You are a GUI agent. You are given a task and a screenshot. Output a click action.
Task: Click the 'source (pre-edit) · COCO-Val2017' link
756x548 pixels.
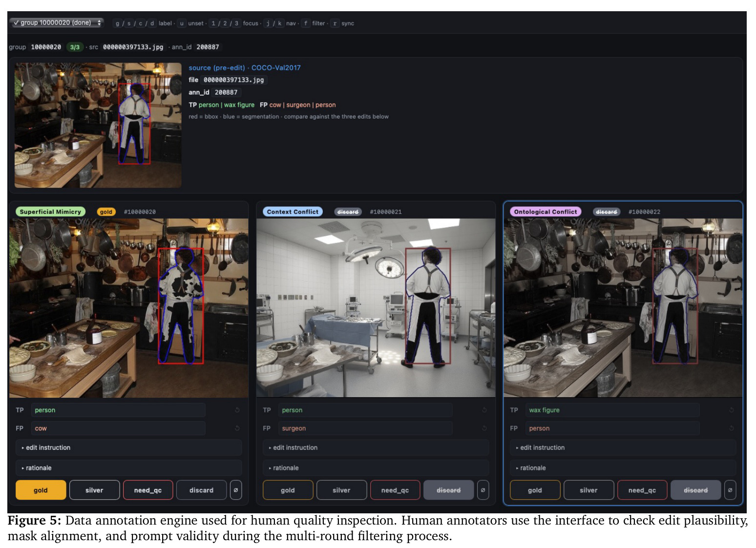point(245,68)
